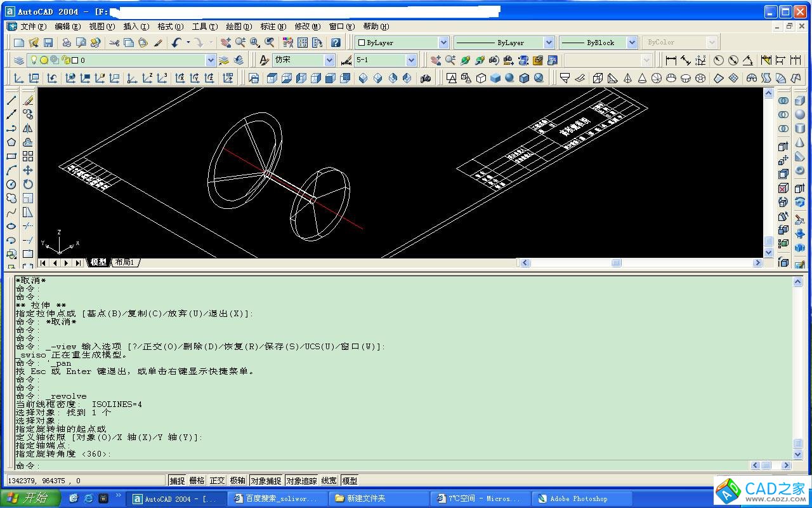
Task: Open the ByBlock lineweight dropdown
Action: coord(632,43)
